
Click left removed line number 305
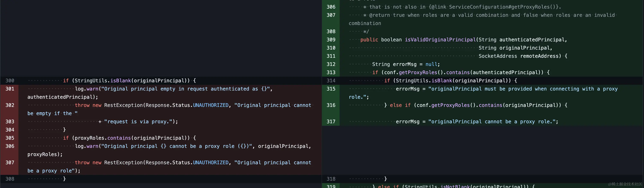click(x=10, y=138)
